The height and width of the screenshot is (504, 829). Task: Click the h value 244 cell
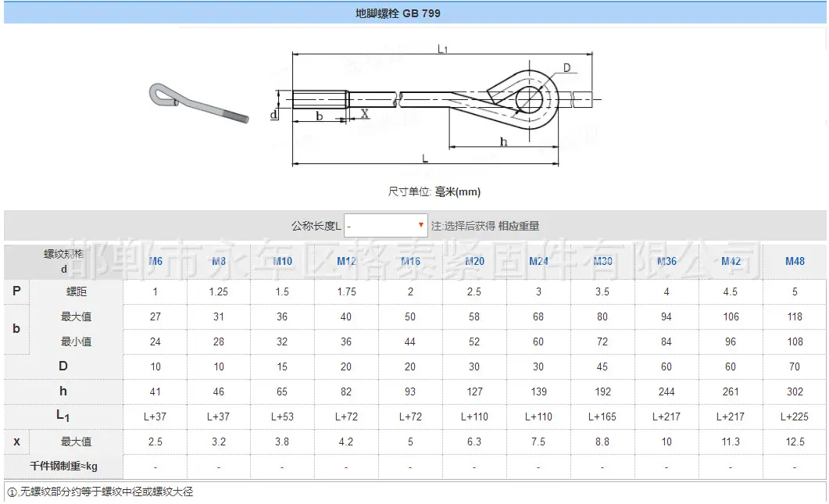pos(666,392)
